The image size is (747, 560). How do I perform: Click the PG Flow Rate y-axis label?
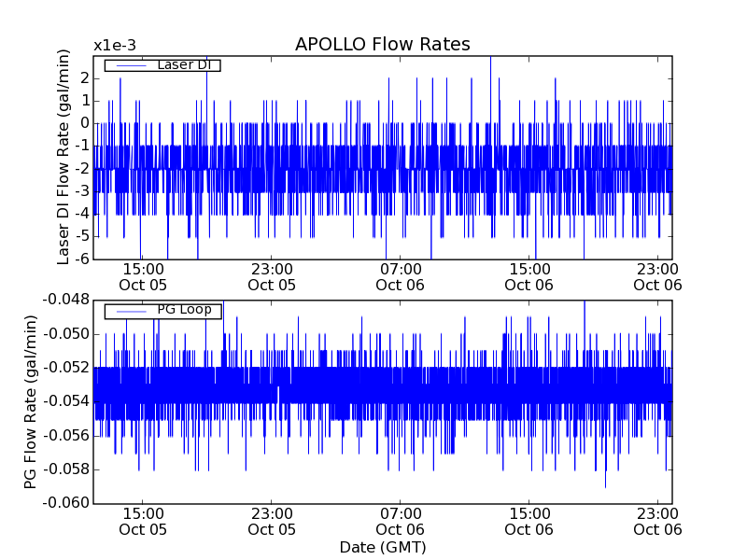tap(31, 401)
